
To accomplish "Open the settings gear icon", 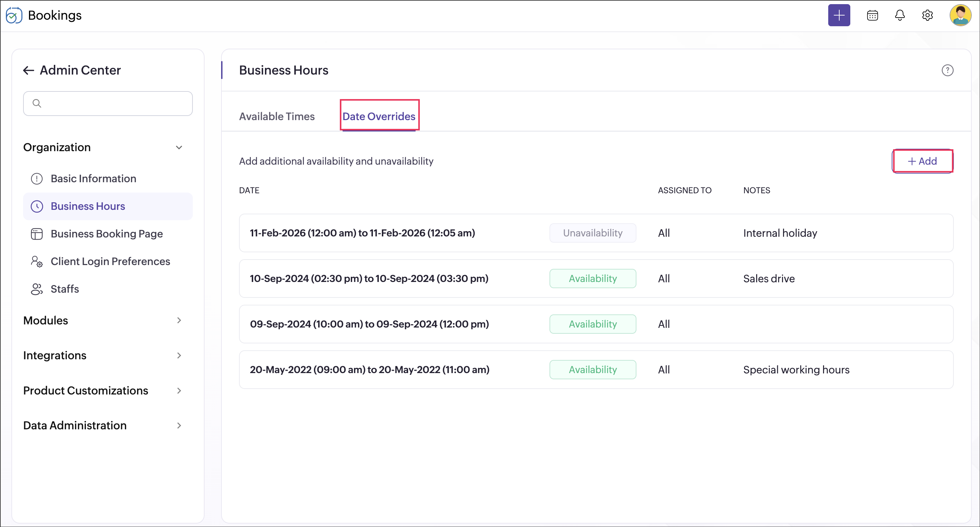I will pyautogui.click(x=927, y=15).
